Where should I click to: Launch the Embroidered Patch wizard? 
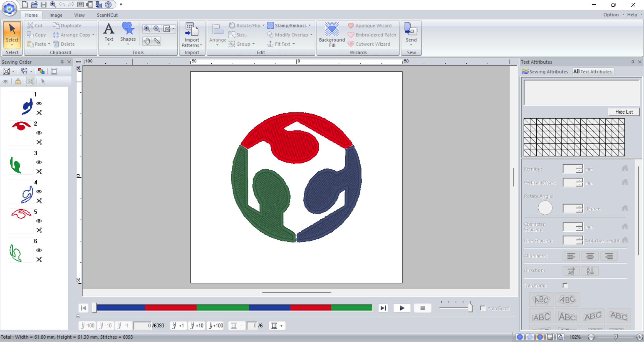372,35
